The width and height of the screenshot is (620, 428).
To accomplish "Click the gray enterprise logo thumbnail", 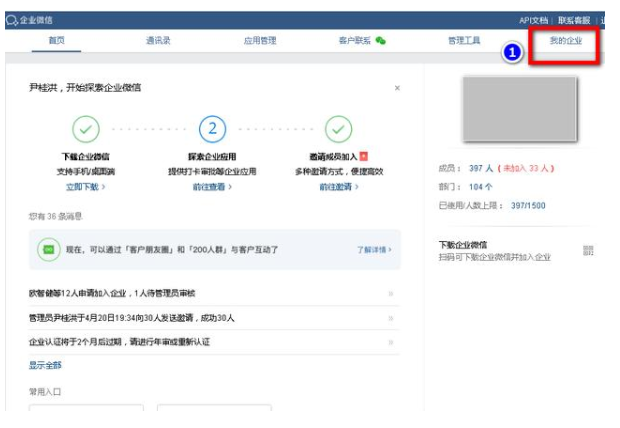I will (x=520, y=109).
